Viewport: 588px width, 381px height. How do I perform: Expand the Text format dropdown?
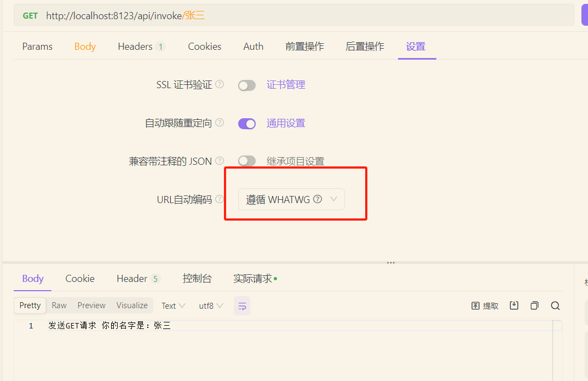tap(173, 306)
